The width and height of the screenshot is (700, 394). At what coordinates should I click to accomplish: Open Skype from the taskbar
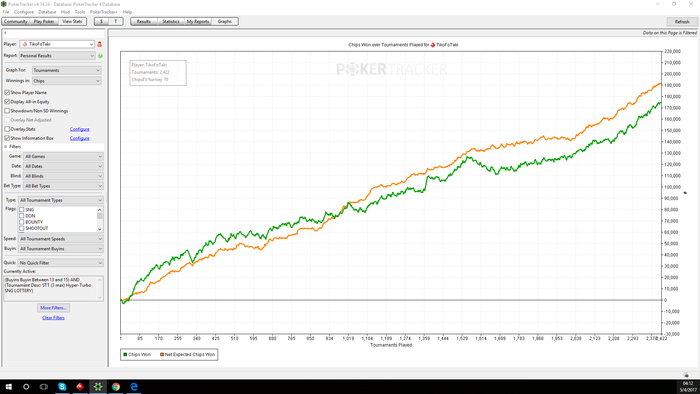[62, 387]
